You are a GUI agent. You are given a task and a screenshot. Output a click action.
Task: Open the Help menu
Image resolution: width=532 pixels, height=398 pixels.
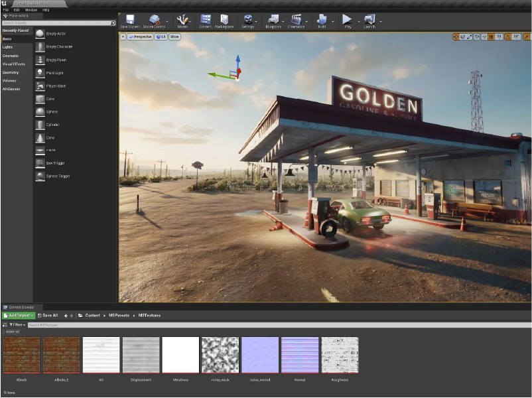click(x=46, y=10)
